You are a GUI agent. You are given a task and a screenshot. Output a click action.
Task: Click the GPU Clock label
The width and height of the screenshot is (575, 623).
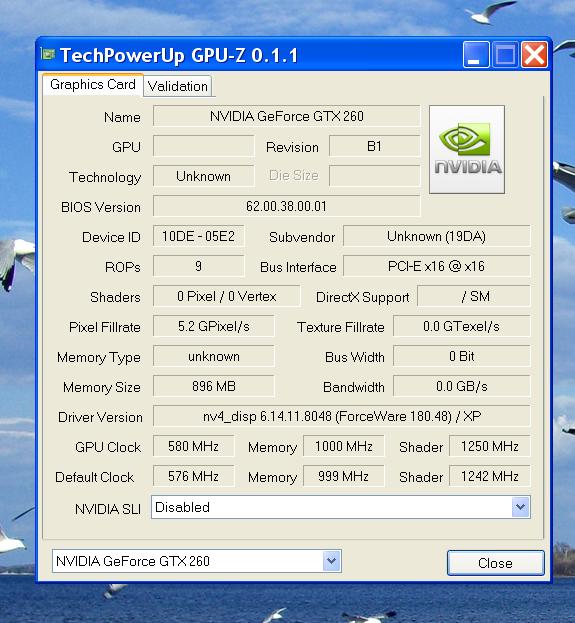click(108, 447)
